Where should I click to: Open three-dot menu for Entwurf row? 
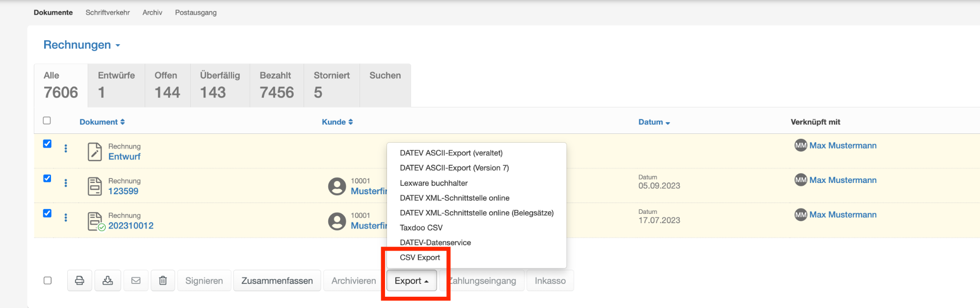66,148
